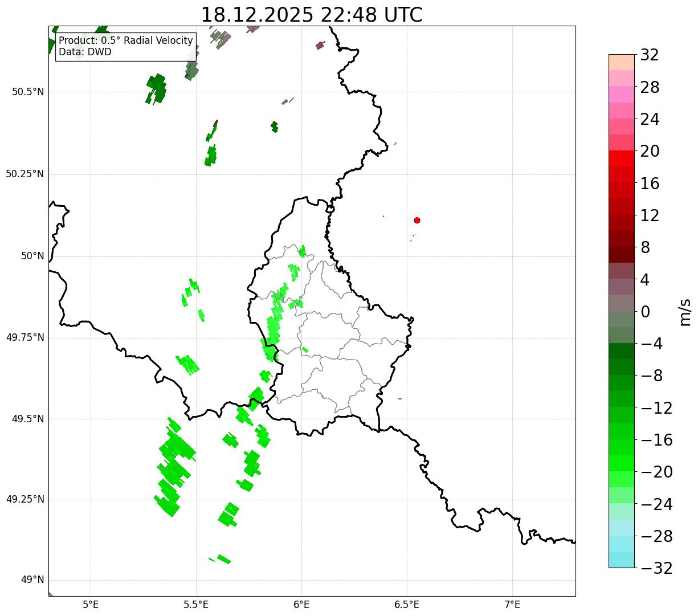Click the colorbar tick label 8
The image size is (698, 616).
(x=645, y=247)
